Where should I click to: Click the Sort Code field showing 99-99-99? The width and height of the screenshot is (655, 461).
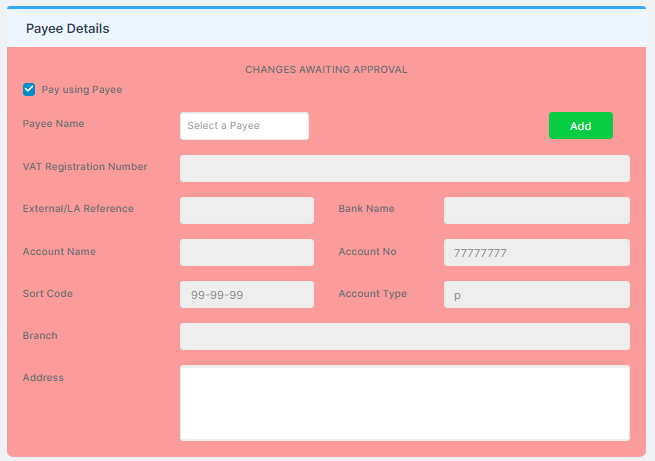[247, 294]
